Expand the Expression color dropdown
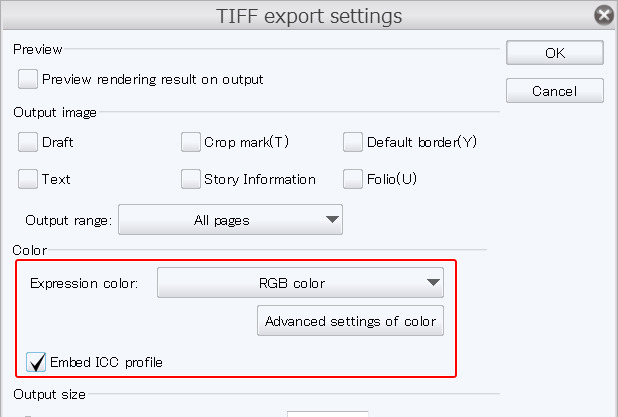618x417 pixels. click(x=300, y=283)
